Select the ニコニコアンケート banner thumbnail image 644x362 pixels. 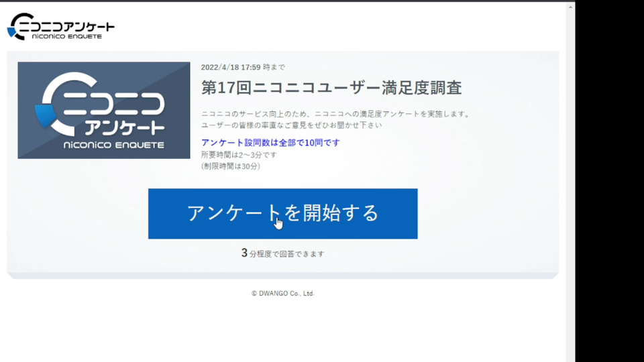[104, 111]
